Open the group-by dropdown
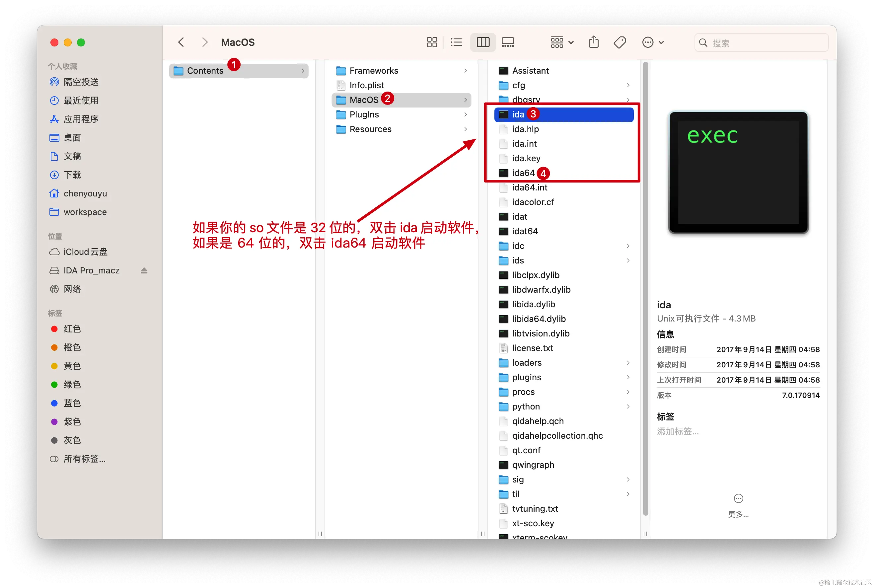 click(562, 42)
